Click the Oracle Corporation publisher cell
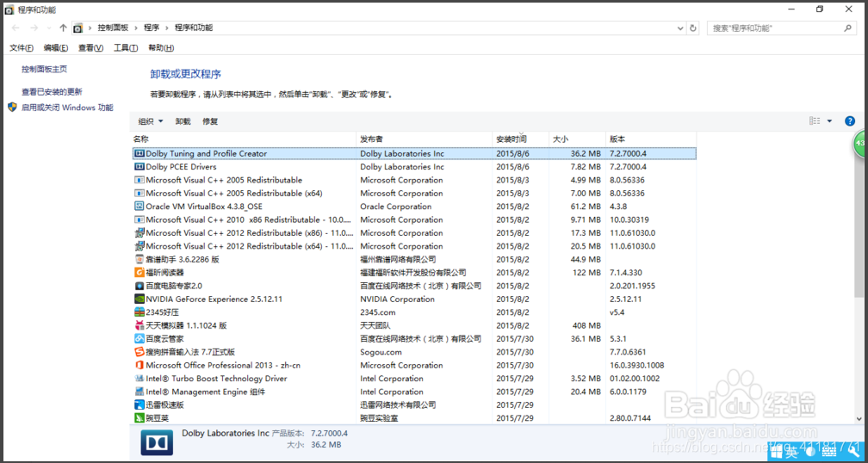Screen dimensions: 868x463 coord(396,207)
